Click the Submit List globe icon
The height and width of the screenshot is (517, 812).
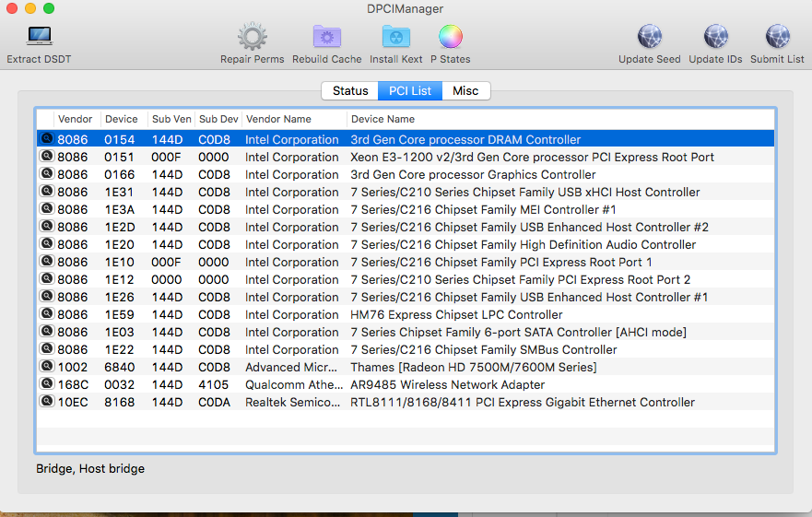pos(777,36)
